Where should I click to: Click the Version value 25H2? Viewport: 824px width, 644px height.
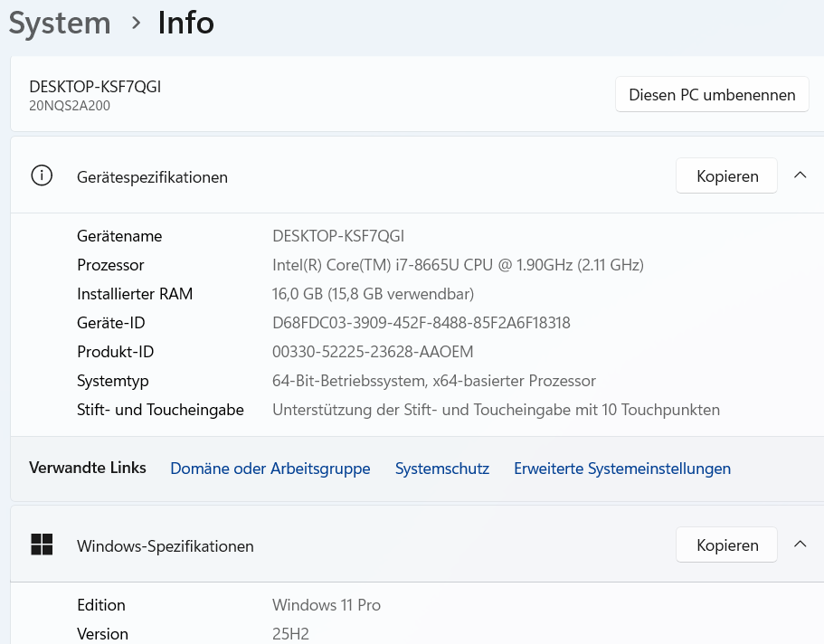[x=290, y=634]
